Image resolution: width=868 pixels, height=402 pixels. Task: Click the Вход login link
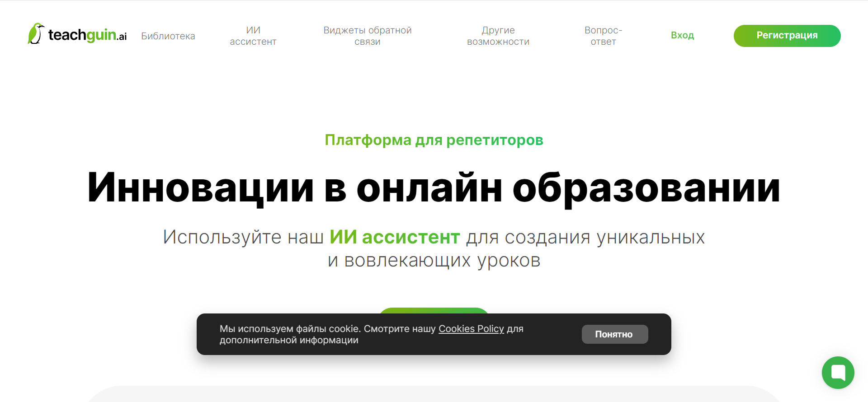tap(682, 35)
